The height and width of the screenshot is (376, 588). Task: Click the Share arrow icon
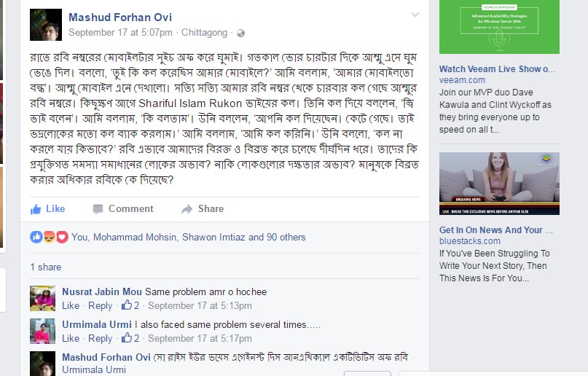(x=187, y=209)
